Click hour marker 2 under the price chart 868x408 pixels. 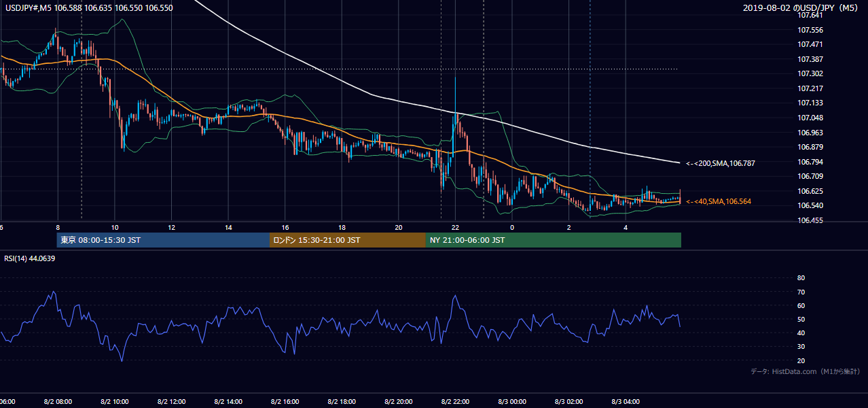click(569, 227)
